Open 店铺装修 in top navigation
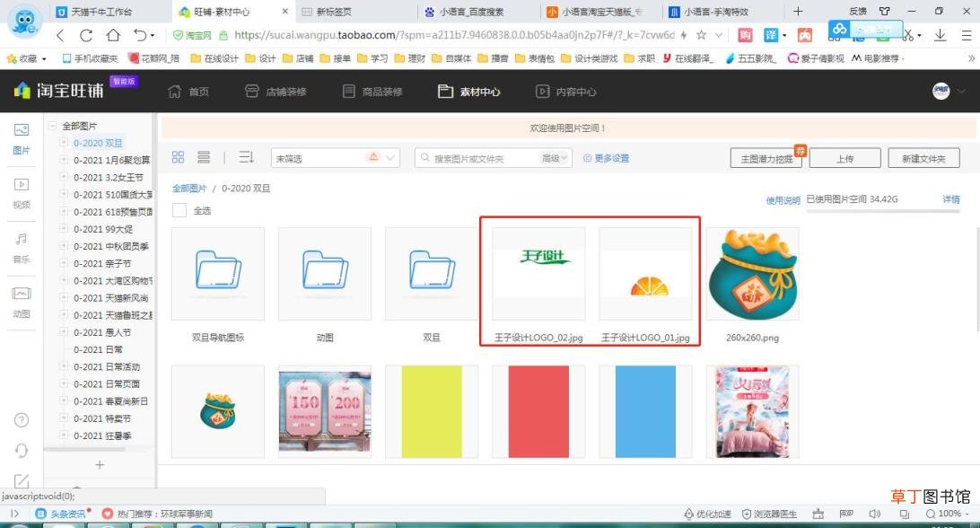The image size is (980, 528). [x=276, y=92]
